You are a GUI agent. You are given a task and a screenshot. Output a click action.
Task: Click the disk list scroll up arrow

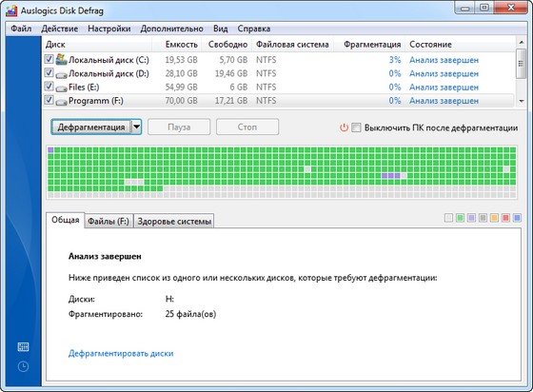522,43
